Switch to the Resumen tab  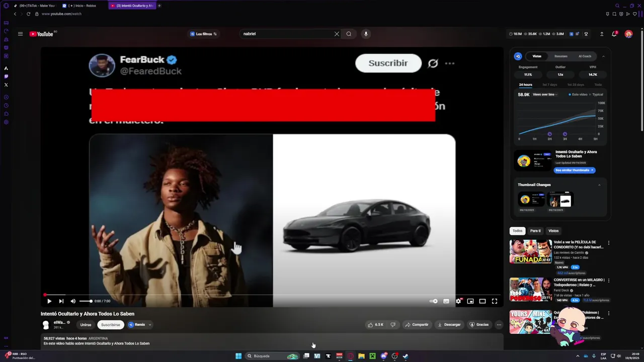click(x=560, y=56)
